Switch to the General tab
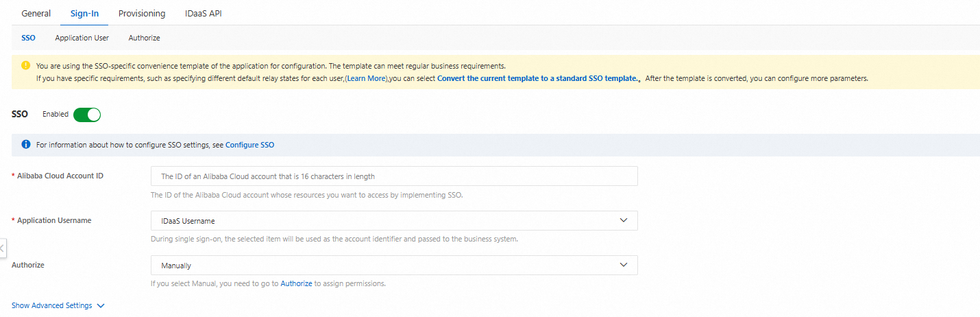 36,14
